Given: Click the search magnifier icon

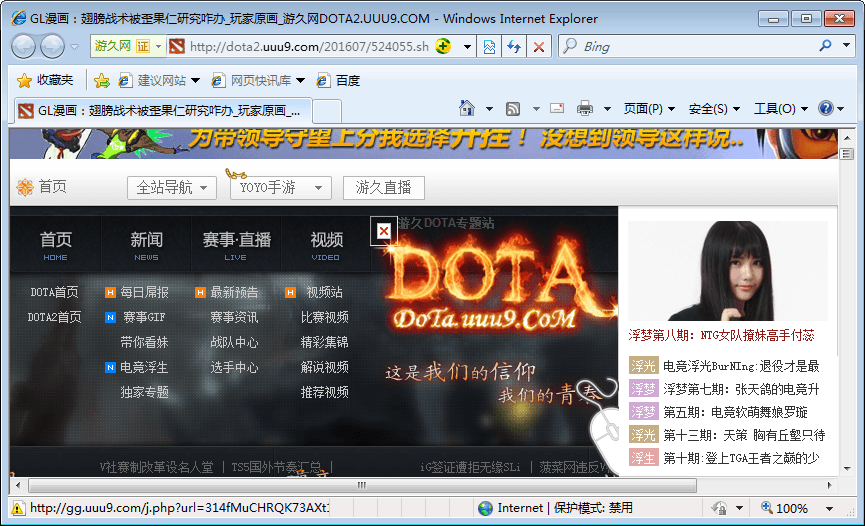Looking at the screenshot, I should click(825, 46).
